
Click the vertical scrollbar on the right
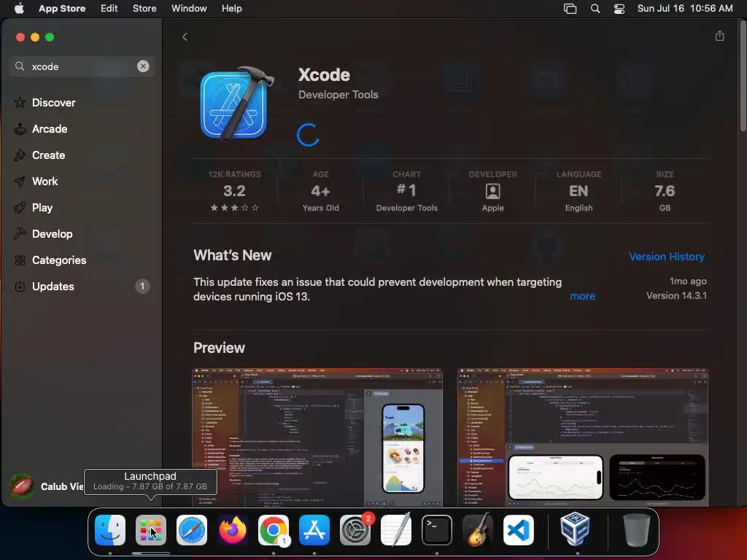point(743,76)
